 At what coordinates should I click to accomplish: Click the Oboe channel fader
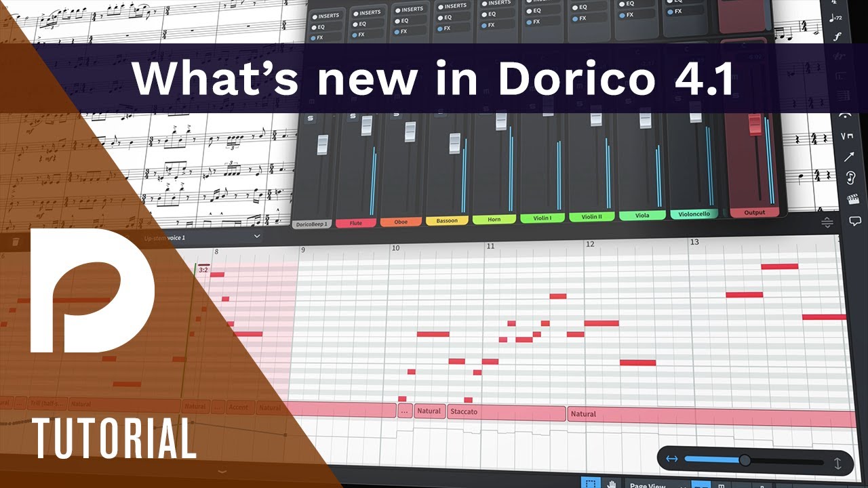(x=410, y=131)
